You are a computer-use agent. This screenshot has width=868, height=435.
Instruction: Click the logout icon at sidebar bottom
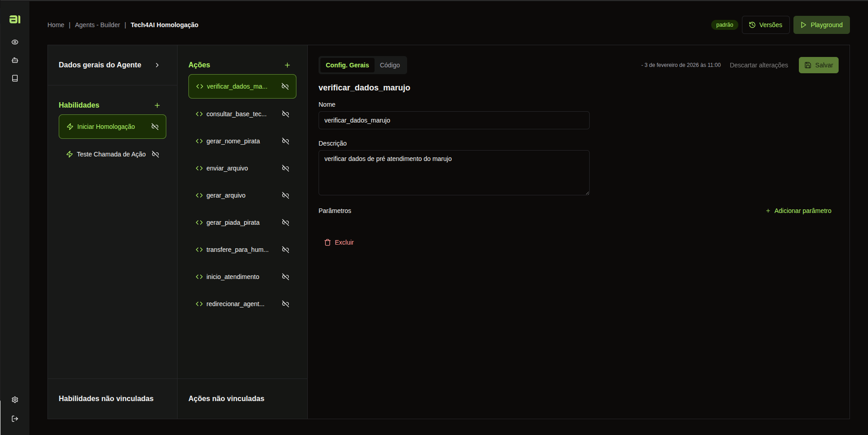15,419
